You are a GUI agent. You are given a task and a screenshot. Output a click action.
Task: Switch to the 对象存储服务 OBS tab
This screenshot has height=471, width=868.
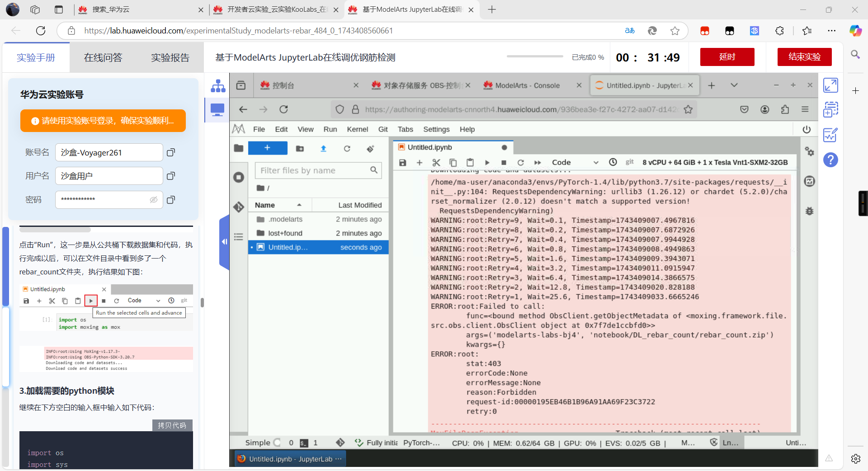421,85
